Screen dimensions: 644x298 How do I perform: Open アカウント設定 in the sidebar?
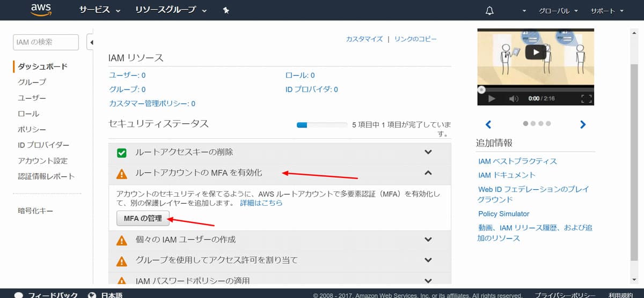coord(43,160)
